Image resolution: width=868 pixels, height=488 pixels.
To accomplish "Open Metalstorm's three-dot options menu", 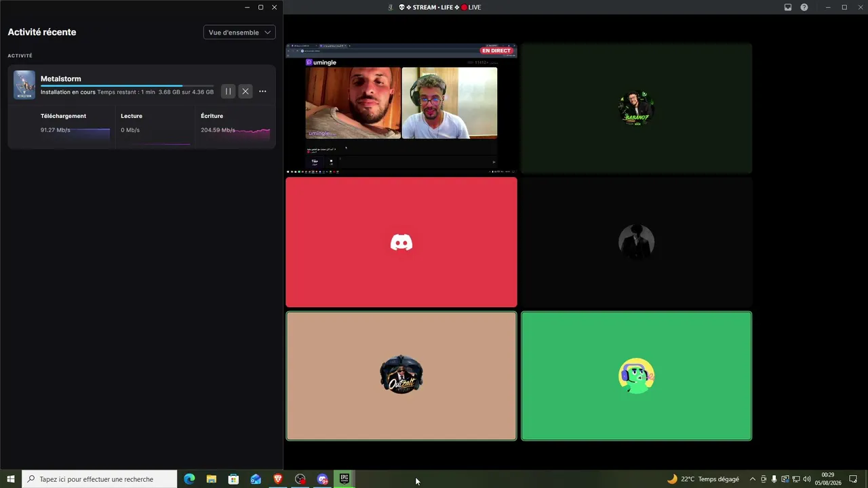I will [262, 91].
